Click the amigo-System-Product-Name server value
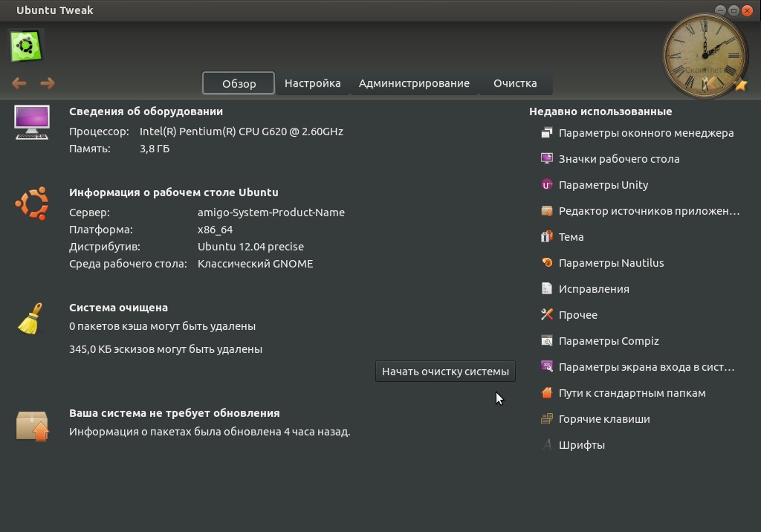This screenshot has width=761, height=532. (x=271, y=212)
